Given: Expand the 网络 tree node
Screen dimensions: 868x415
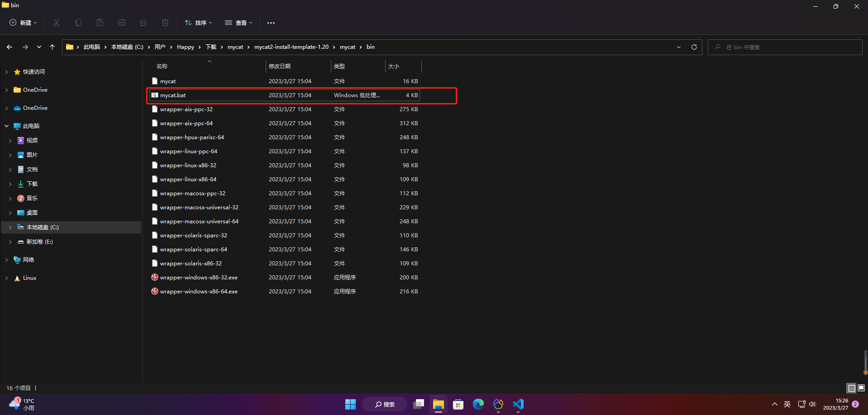Looking at the screenshot, I should pos(6,260).
